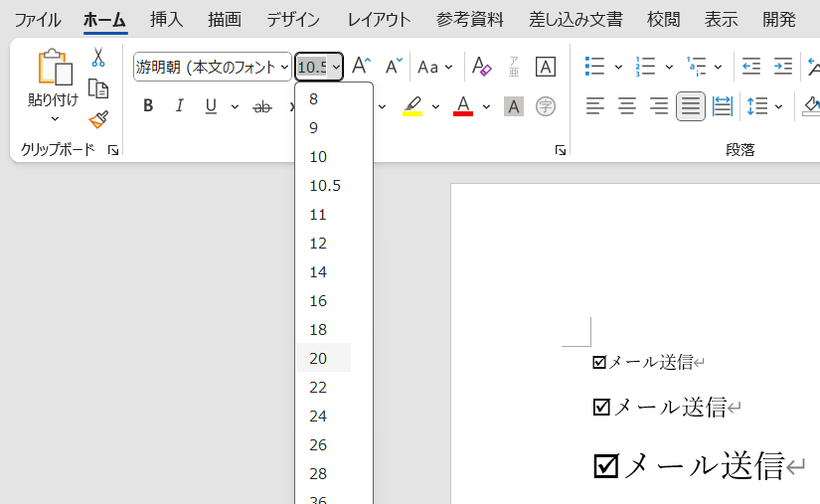Click the Paste clipboard icon
Screen dimensions: 820x504
click(x=55, y=67)
